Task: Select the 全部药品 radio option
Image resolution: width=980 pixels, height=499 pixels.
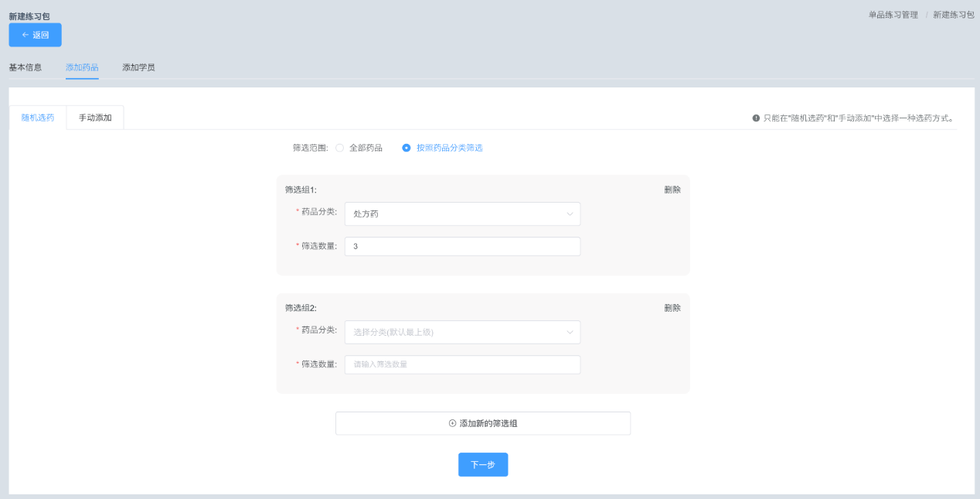Action: click(x=359, y=148)
